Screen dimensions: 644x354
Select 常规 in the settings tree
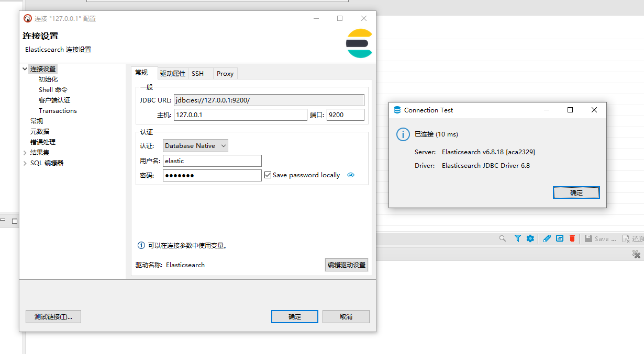click(x=37, y=121)
